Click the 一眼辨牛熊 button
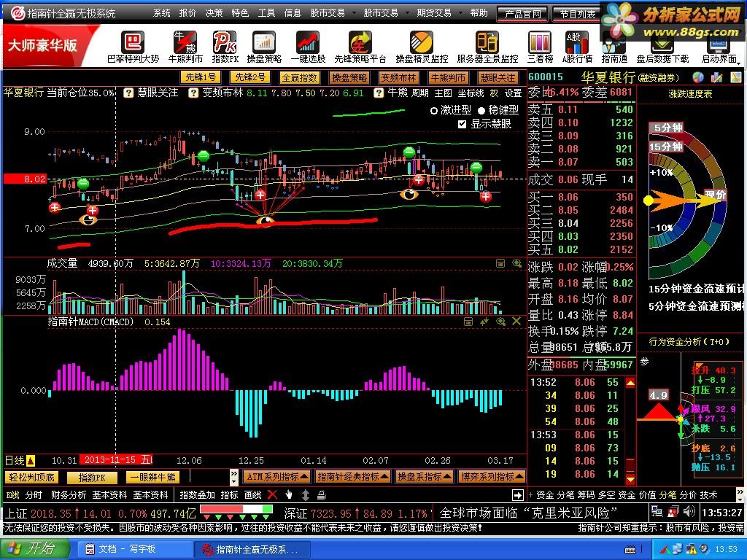Viewport: 747px width, 560px height. point(153,477)
